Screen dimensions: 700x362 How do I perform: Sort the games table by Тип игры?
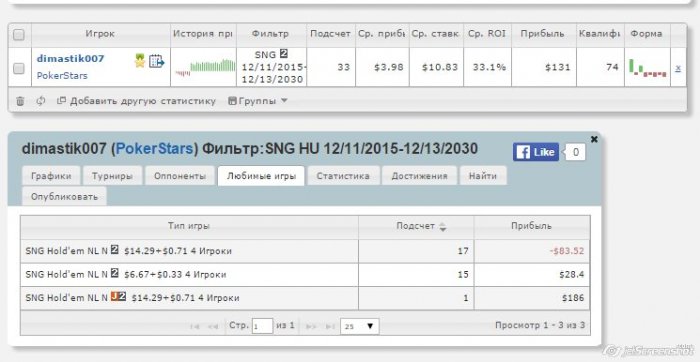tap(189, 226)
